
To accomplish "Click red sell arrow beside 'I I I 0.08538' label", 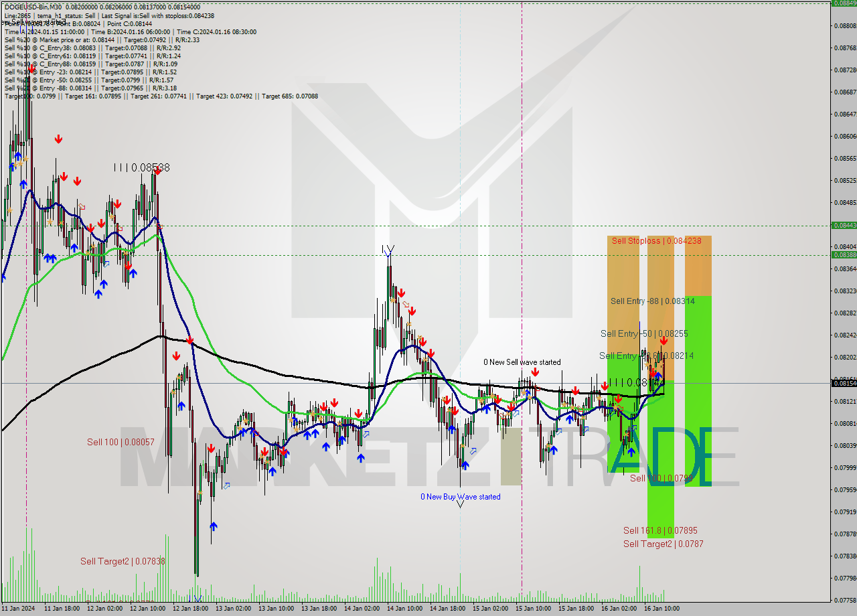I will tap(157, 171).
